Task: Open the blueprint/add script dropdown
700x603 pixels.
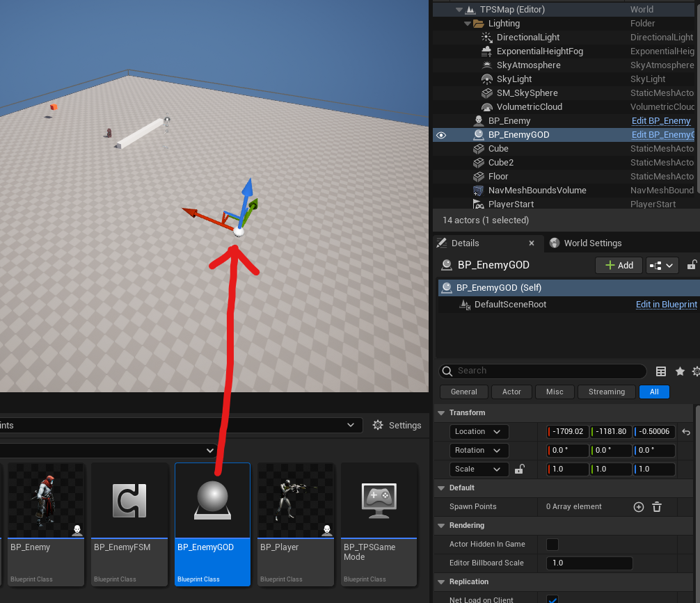Action: 662,265
